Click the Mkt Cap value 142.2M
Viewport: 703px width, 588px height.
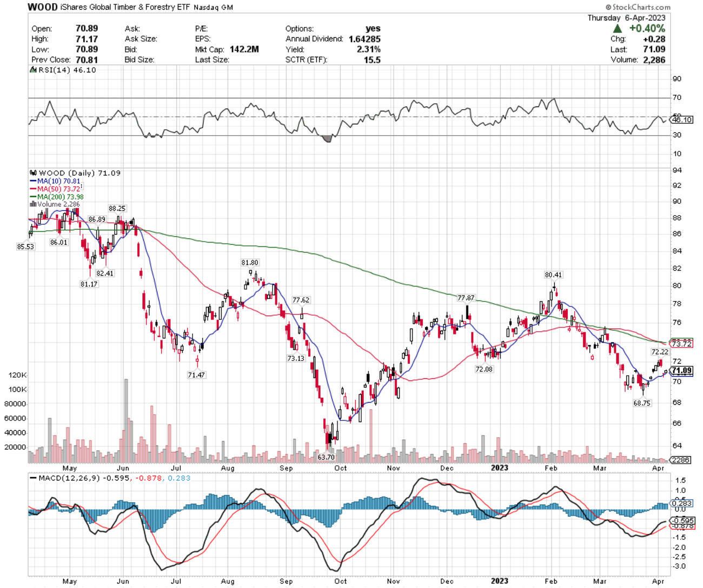click(x=244, y=49)
